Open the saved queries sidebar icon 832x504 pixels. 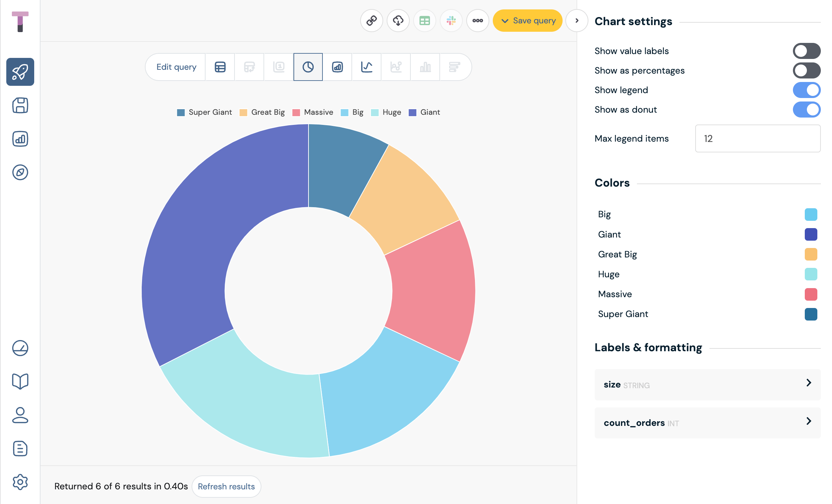click(x=20, y=106)
